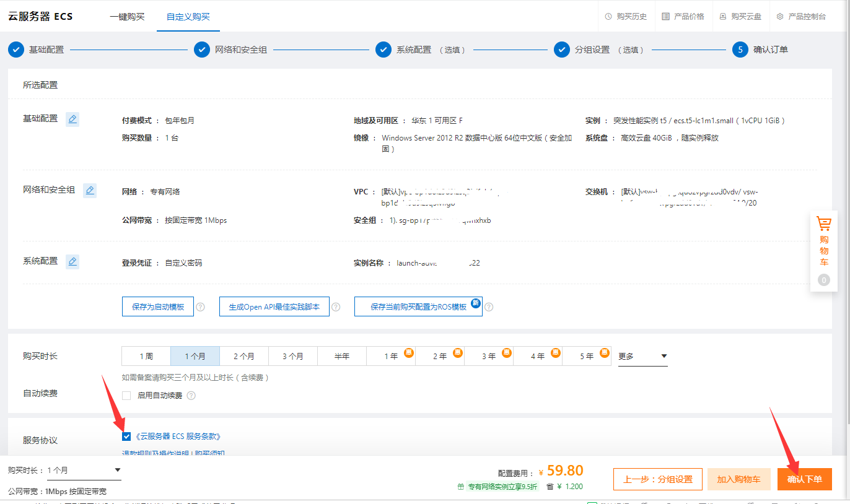Open the 购买历史 purchase history page

626,17
